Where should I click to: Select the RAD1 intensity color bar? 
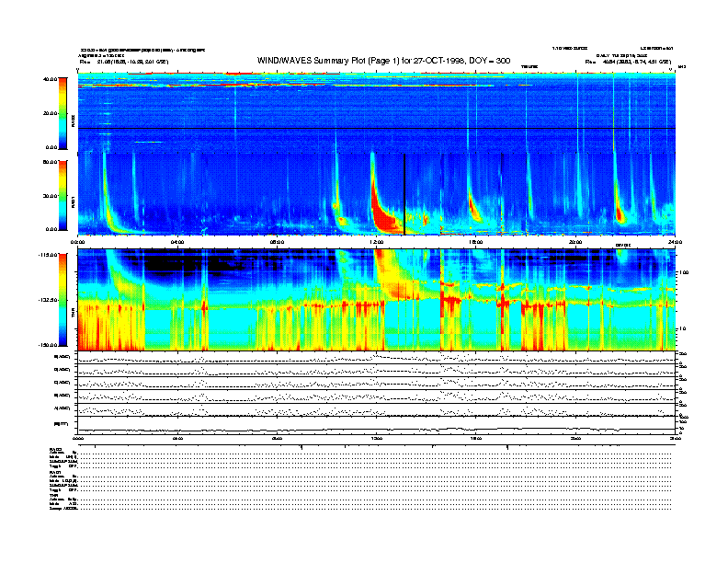tap(63, 196)
